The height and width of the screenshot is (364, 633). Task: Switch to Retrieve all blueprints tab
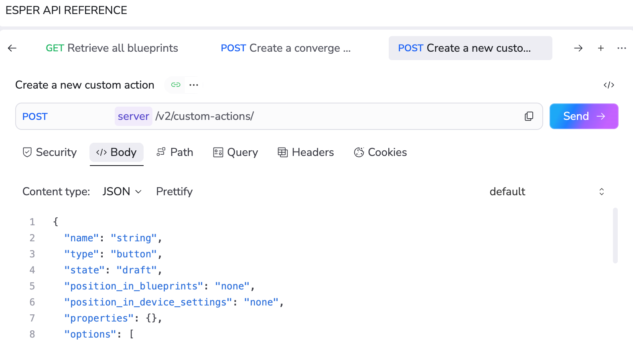[x=112, y=48]
